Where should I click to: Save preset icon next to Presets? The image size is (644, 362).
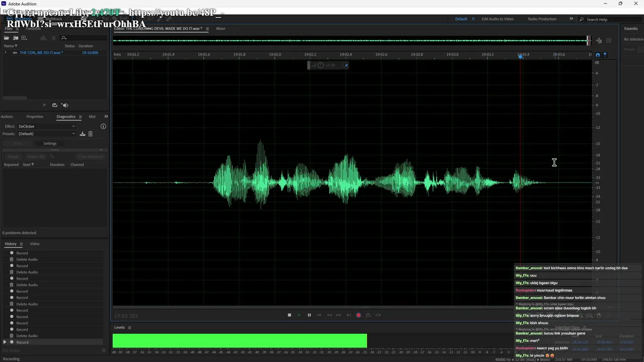point(83,134)
